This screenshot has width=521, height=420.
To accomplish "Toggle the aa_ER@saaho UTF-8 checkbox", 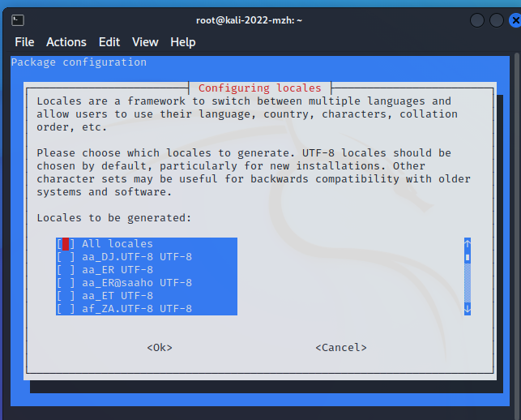I will click(66, 283).
